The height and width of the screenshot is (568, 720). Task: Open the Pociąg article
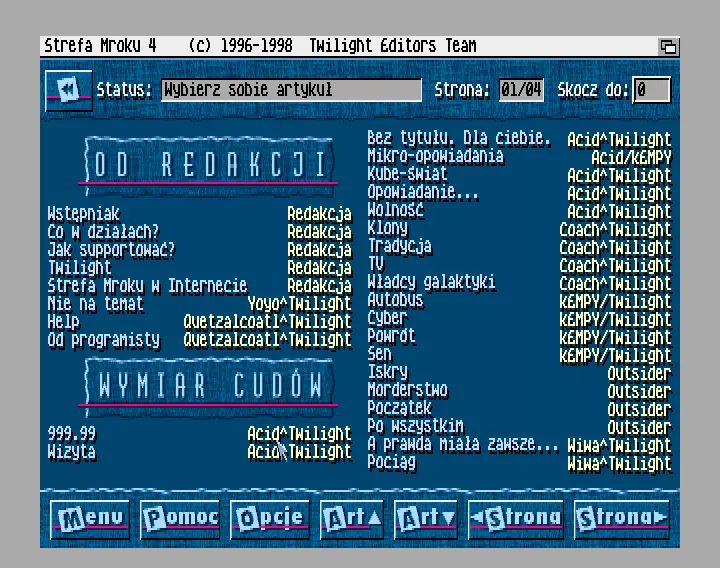pyautogui.click(x=391, y=463)
